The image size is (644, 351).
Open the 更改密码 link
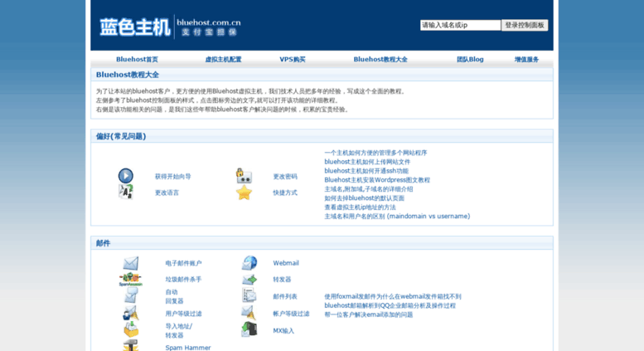(285, 176)
